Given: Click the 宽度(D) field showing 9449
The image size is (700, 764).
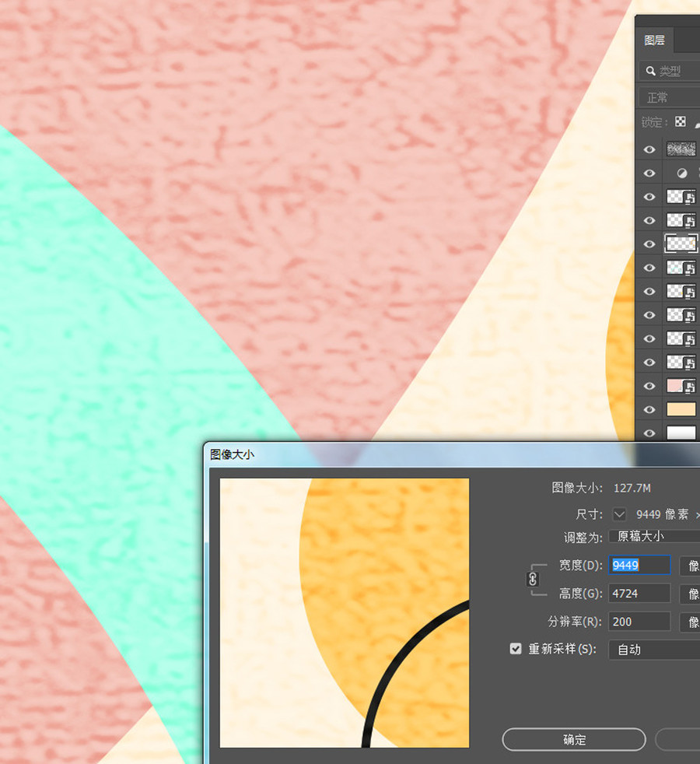Looking at the screenshot, I should click(639, 565).
